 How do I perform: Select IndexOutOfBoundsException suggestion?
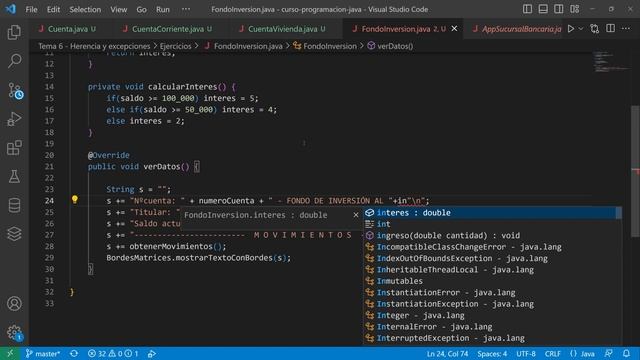[x=492, y=258]
